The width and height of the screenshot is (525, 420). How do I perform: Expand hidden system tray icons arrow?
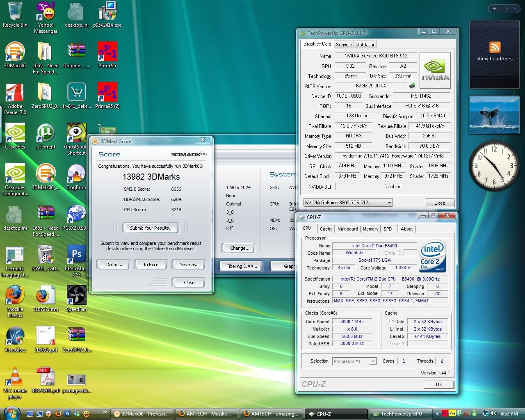click(437, 413)
